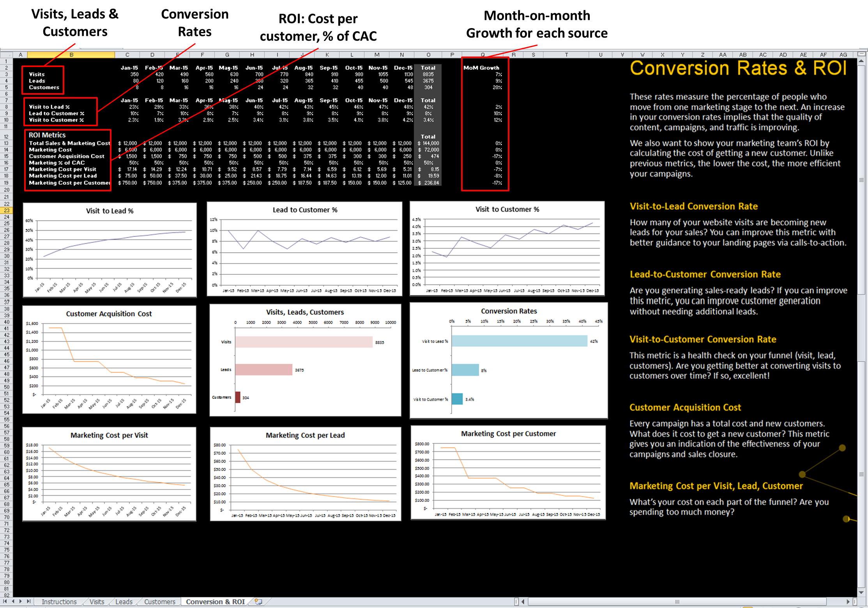The height and width of the screenshot is (608, 868).
Task: Click the horizontal scrollbar left arrow
Action: tap(523, 601)
